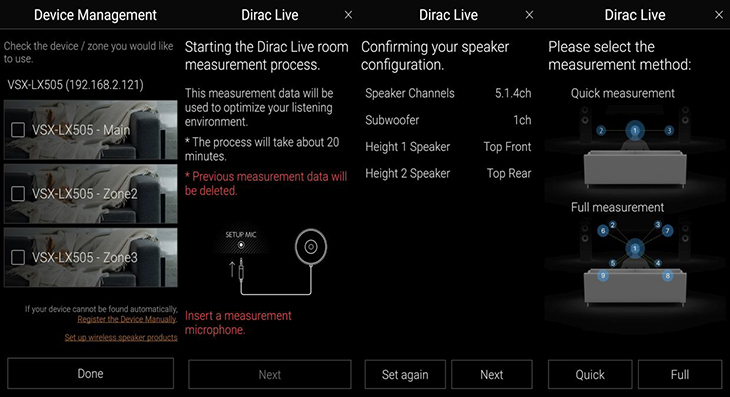
Task: Select the Quick measurement diagram image
Action: [635, 147]
